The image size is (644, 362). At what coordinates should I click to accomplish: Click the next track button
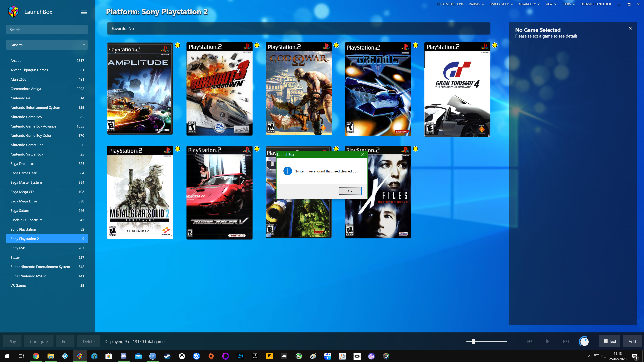[x=566, y=341]
